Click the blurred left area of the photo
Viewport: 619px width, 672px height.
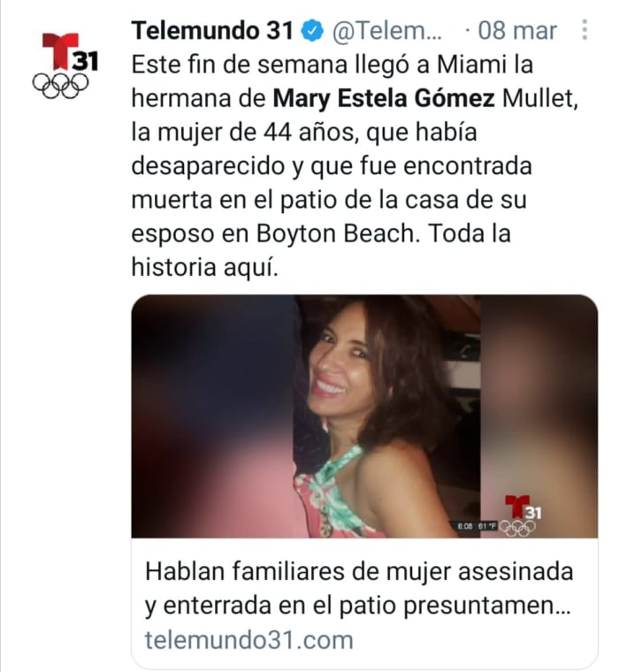tap(212, 416)
